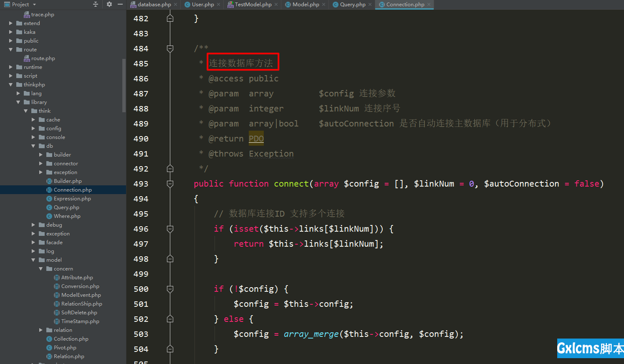Select the console folder
The image size is (624, 364).
tap(56, 137)
